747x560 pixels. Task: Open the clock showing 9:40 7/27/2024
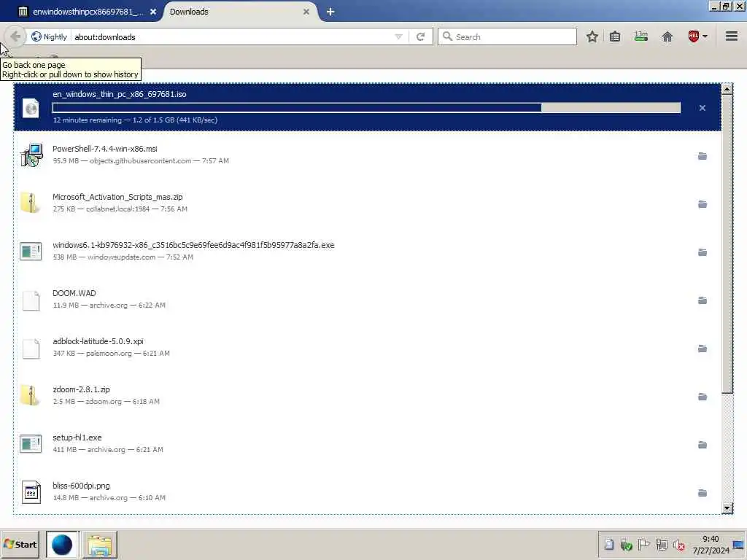[x=711, y=545]
